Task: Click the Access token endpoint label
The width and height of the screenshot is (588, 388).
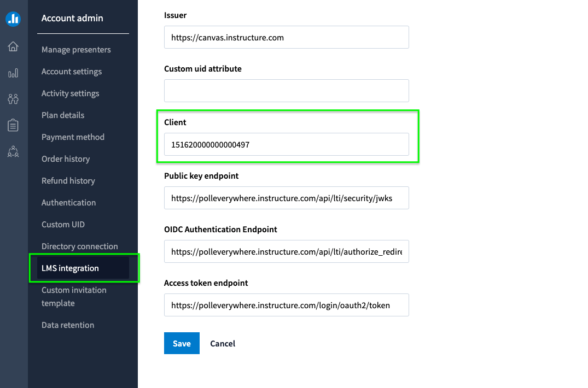Action: point(206,283)
